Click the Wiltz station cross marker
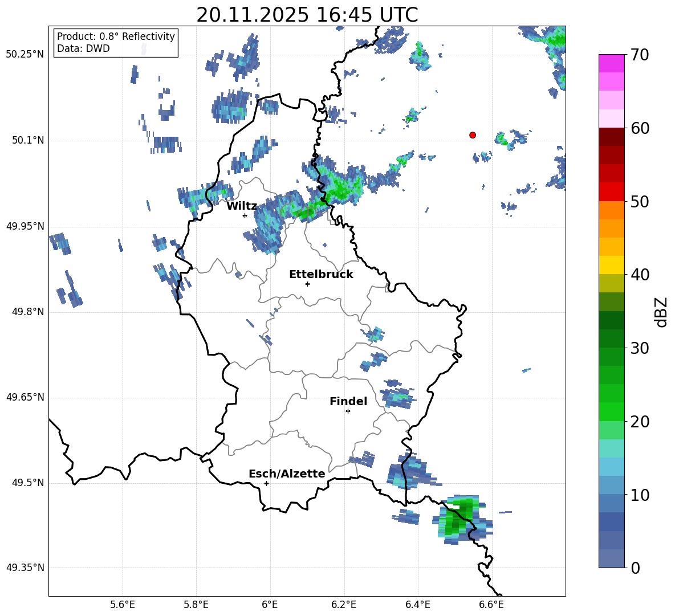The width and height of the screenshot is (675, 616). point(245,215)
